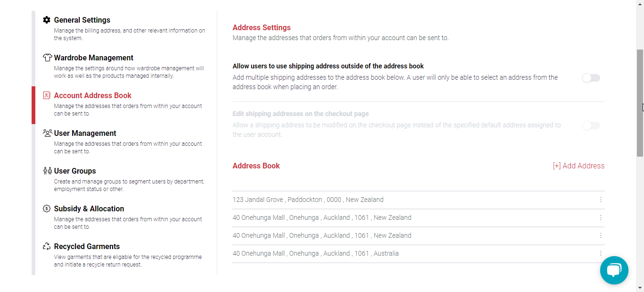This screenshot has height=292, width=644.
Task: Toggle edit shipping addresses on checkout
Action: [x=591, y=125]
